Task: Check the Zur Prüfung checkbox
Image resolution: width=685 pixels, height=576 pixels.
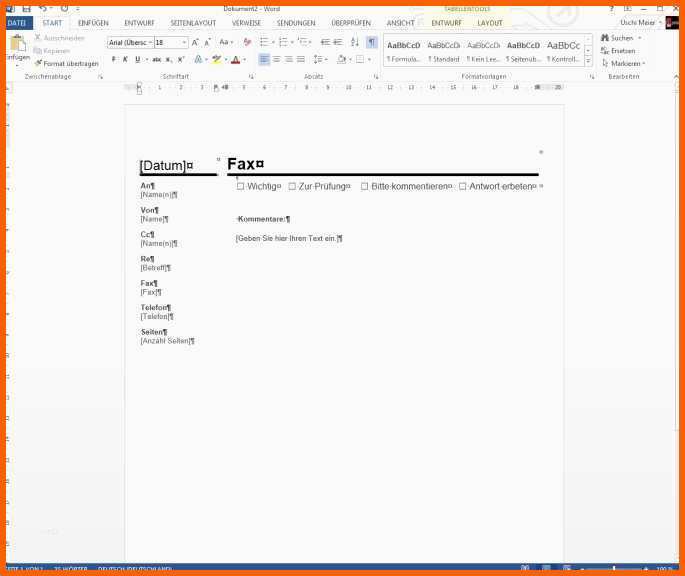Action: 292,187
